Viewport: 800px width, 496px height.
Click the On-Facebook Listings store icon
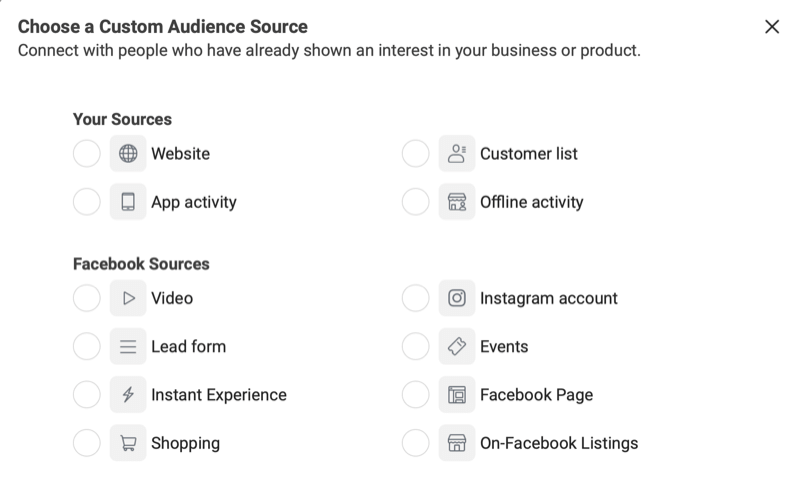click(x=457, y=443)
